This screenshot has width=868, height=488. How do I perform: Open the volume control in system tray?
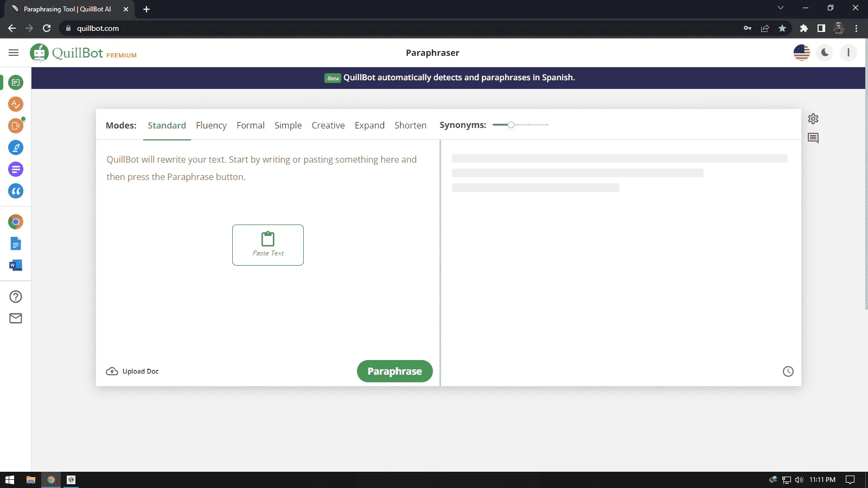click(x=799, y=480)
